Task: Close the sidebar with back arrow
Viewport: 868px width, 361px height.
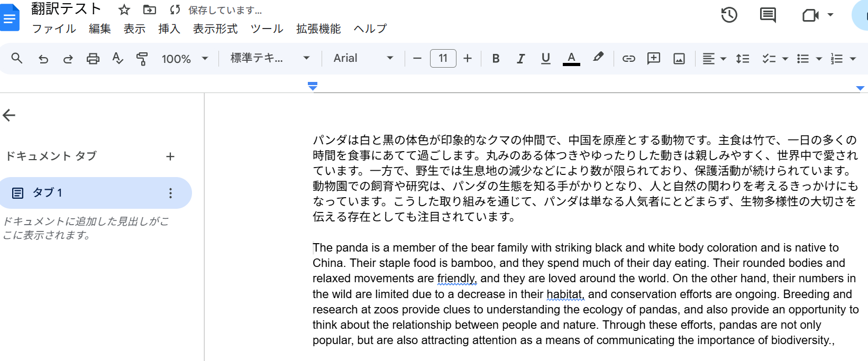Action: (9, 115)
